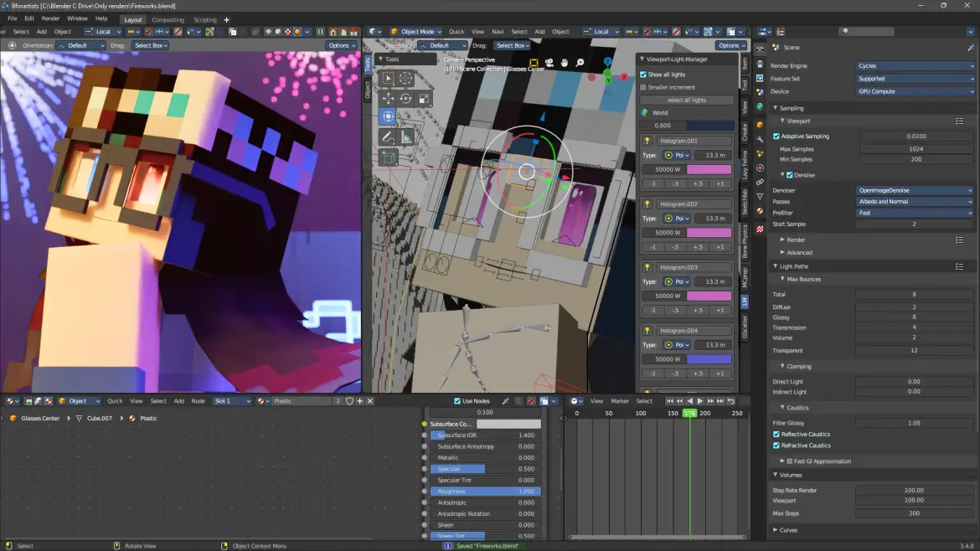This screenshot has width=980, height=551.
Task: Uncheck Reflective Caustics
Action: point(775,434)
